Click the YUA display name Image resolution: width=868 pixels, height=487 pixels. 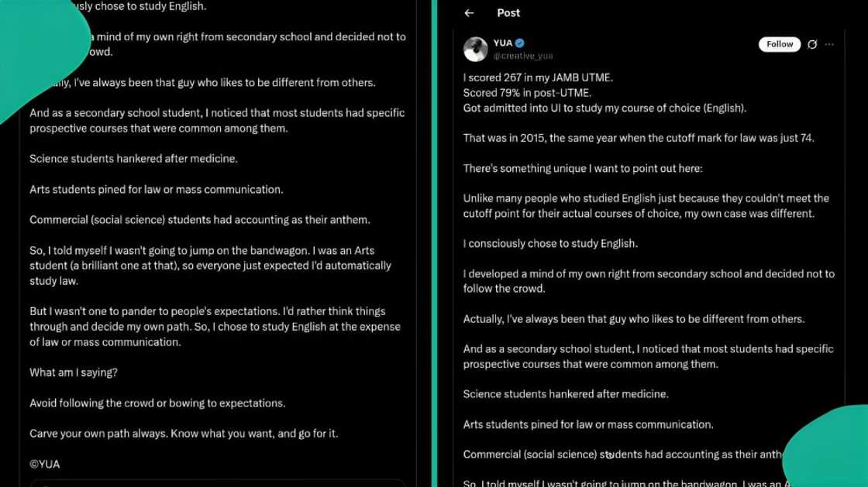503,43
